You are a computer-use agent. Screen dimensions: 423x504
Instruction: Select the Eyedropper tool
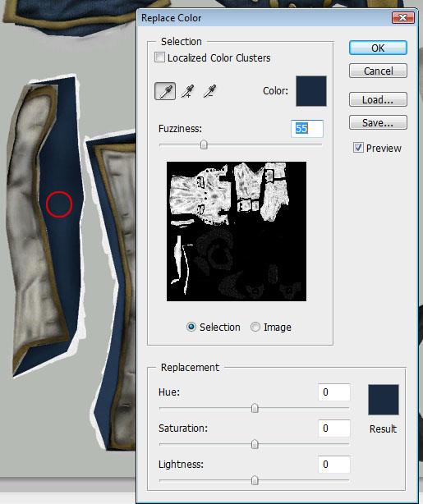pos(165,91)
